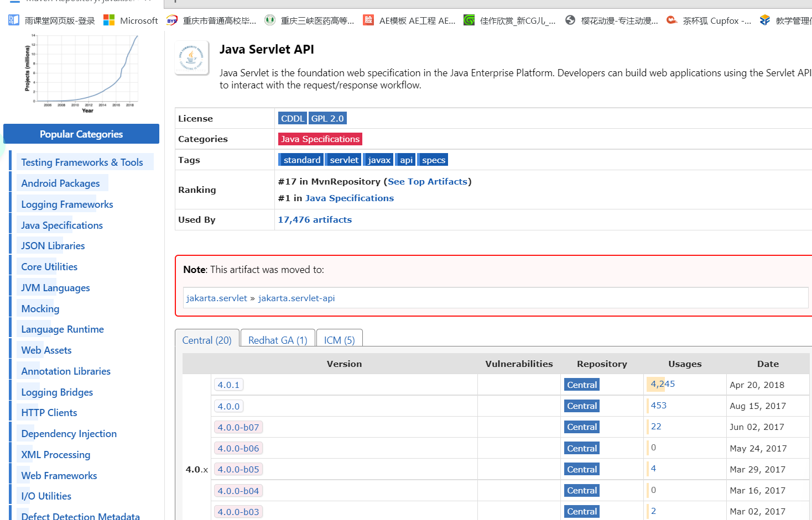812x520 pixels.
Task: Open XML Processing category
Action: [56, 454]
